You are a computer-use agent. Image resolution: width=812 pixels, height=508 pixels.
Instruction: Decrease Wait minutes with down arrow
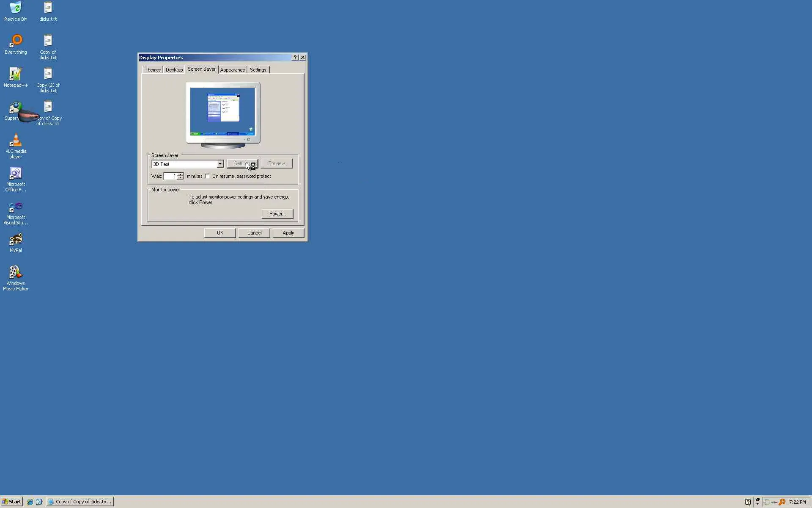[180, 178]
